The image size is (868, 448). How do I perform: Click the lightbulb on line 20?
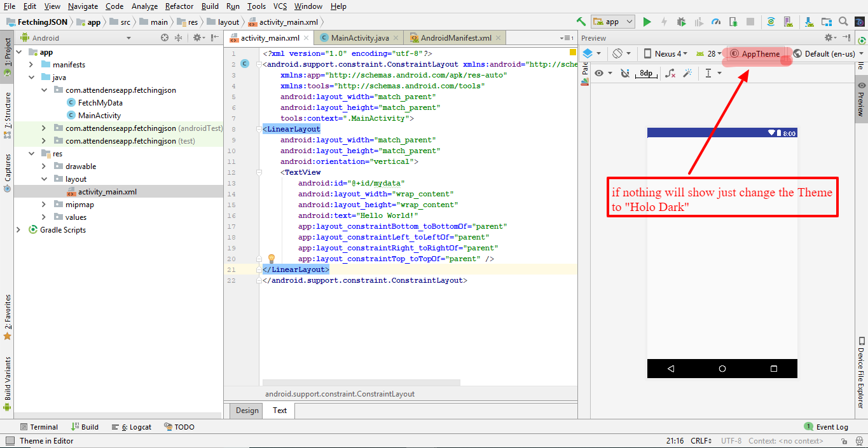(x=271, y=259)
